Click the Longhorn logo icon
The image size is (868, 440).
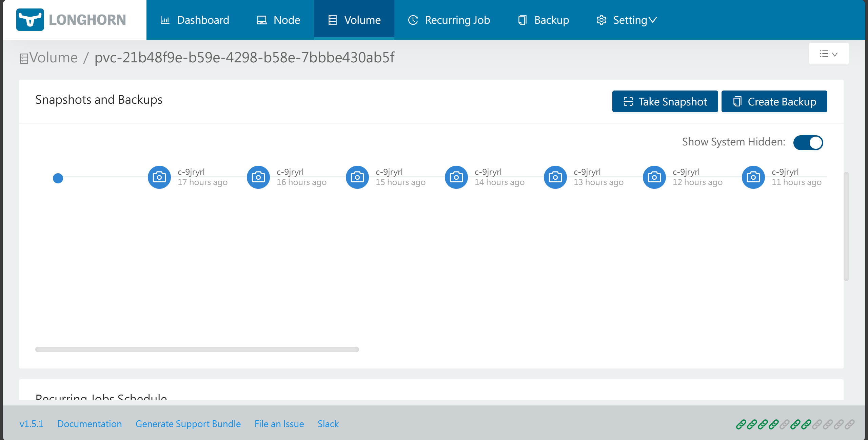click(30, 20)
